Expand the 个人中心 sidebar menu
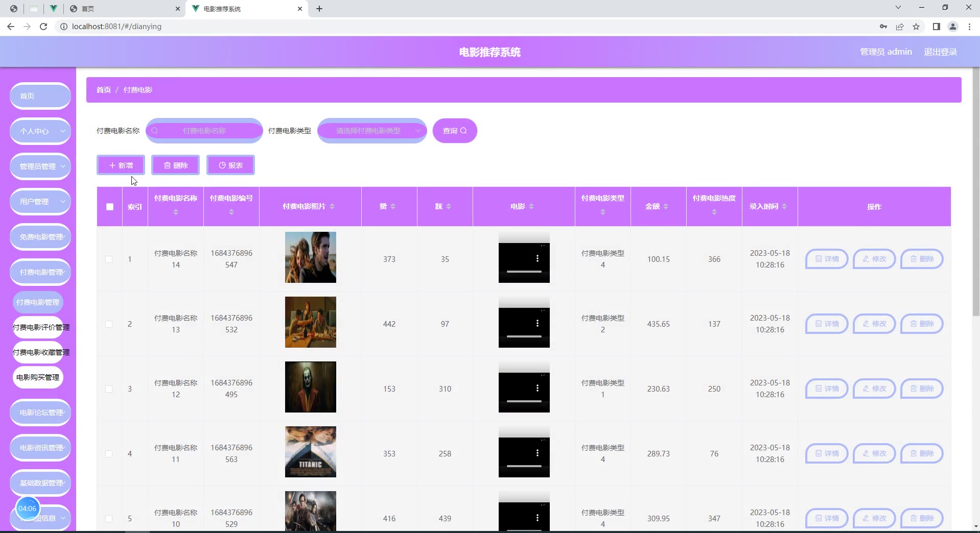Image resolution: width=980 pixels, height=533 pixels. pyautogui.click(x=40, y=131)
